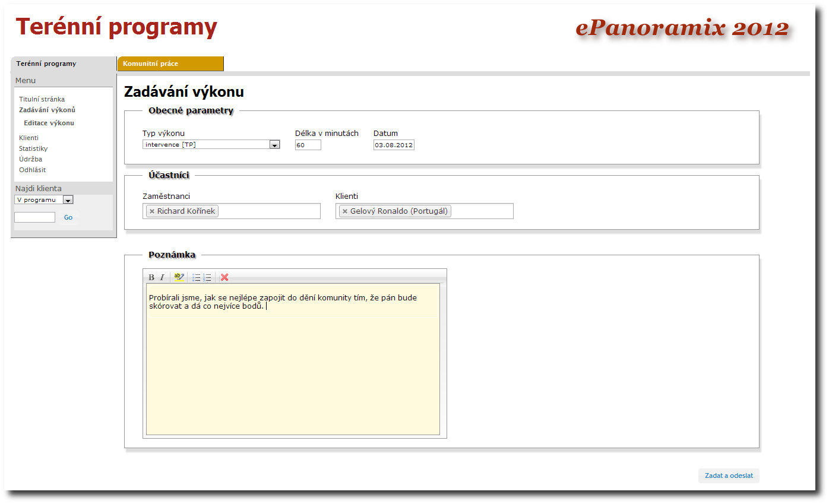The height and width of the screenshot is (504, 829).
Task: Click Odhlásit to log out
Action: (32, 170)
